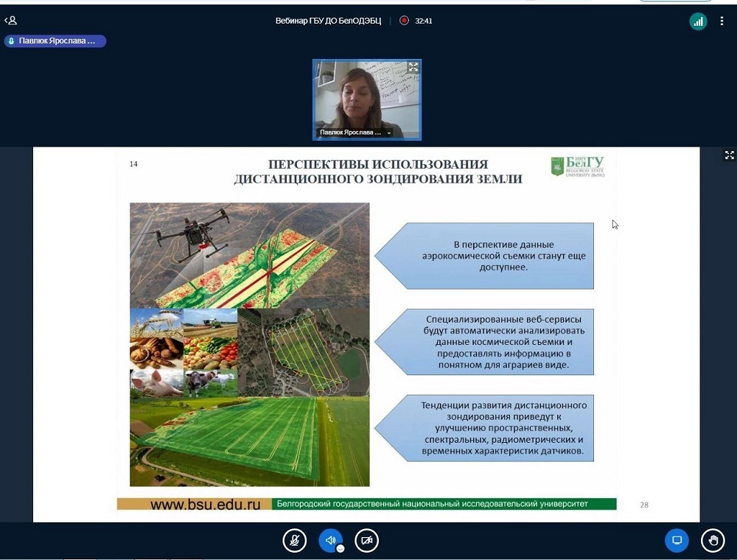Open the three-dot options menu
The height and width of the screenshot is (560, 737).
722,21
